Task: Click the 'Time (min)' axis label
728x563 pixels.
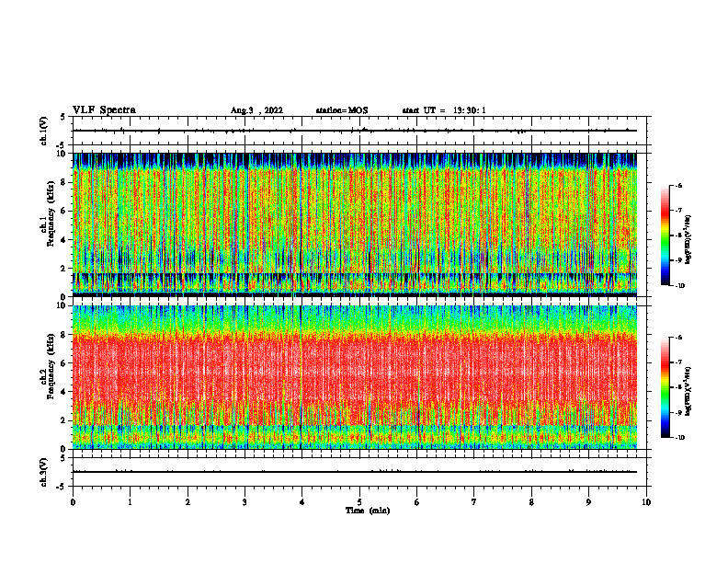Action: click(368, 511)
